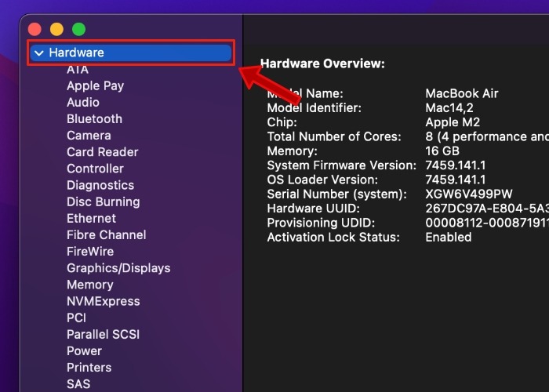The width and height of the screenshot is (549, 392).
Task: Maximize window with green button
Action: (78, 30)
